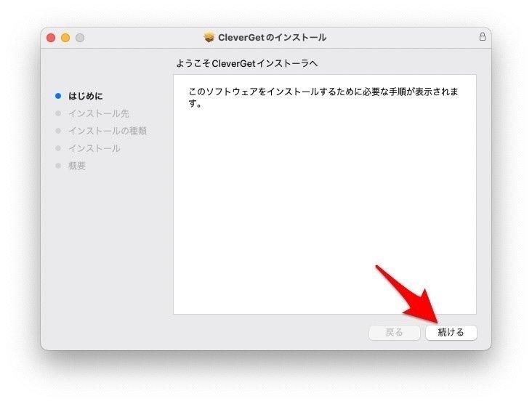
Task: Click the package box icon in title
Action: tap(209, 37)
